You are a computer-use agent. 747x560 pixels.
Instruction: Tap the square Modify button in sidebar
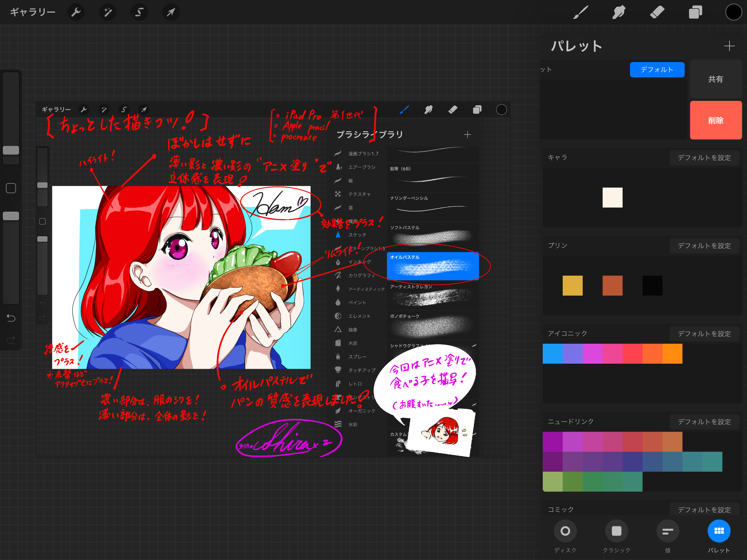[11, 188]
